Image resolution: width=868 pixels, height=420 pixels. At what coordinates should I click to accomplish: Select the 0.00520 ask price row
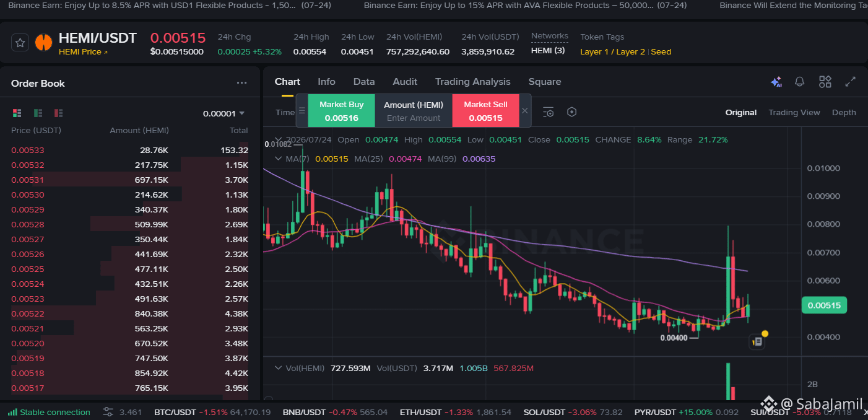point(129,343)
